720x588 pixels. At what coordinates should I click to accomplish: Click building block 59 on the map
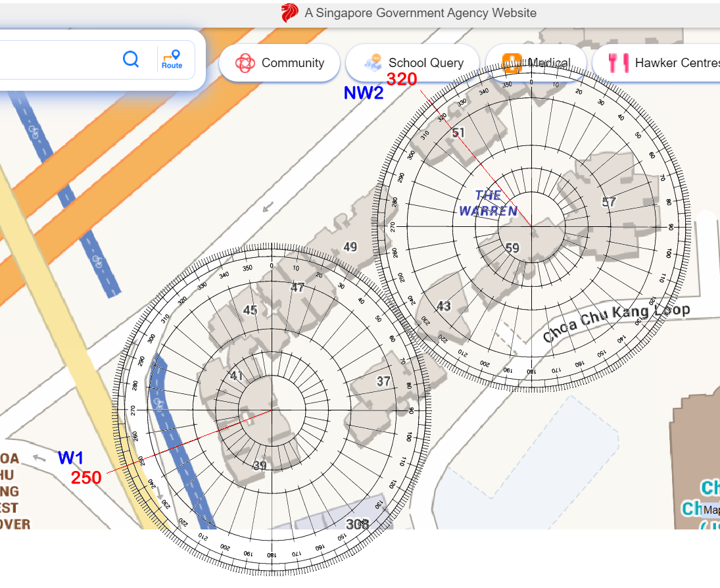point(512,249)
